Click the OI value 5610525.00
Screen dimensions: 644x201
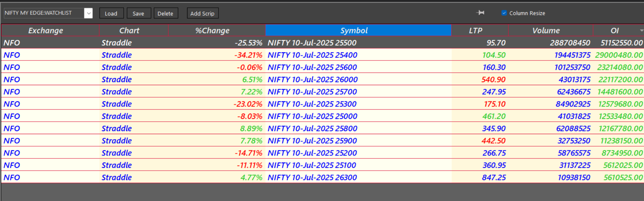[x=623, y=177]
